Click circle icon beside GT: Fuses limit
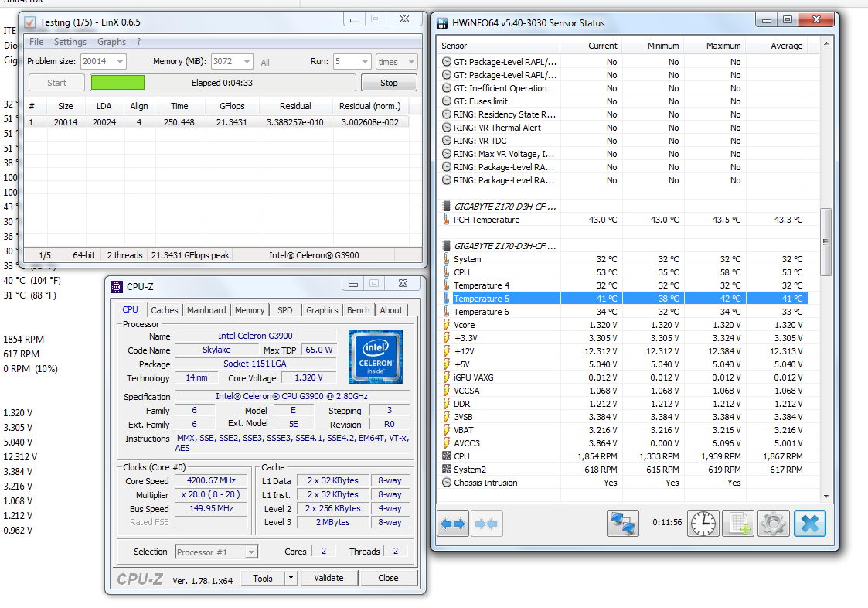868x608 pixels. click(x=446, y=101)
